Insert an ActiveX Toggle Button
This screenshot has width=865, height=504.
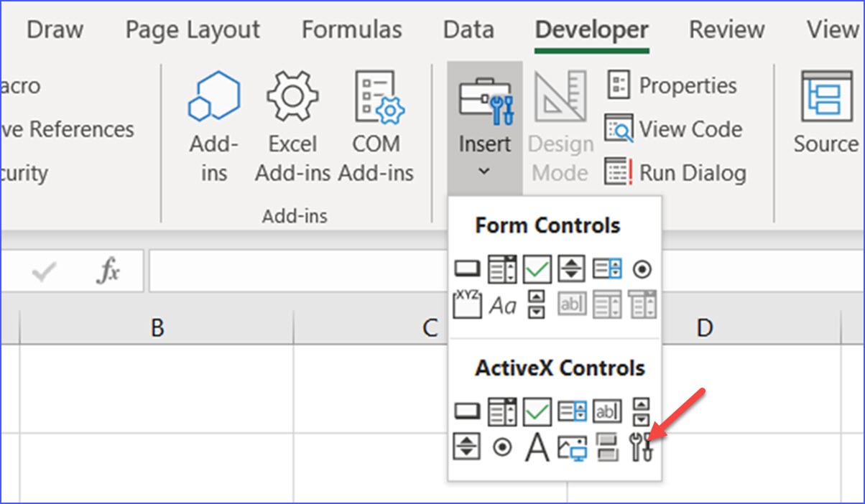[x=607, y=447]
